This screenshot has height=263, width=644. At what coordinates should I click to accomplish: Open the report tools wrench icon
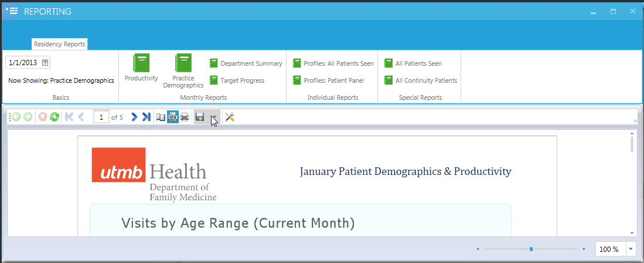click(x=230, y=117)
